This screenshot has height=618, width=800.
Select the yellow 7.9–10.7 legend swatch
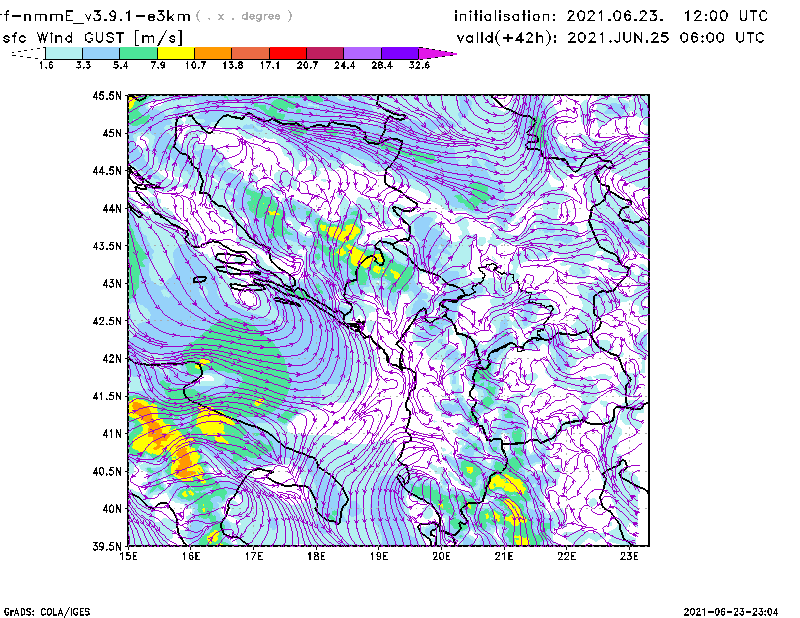click(176, 53)
